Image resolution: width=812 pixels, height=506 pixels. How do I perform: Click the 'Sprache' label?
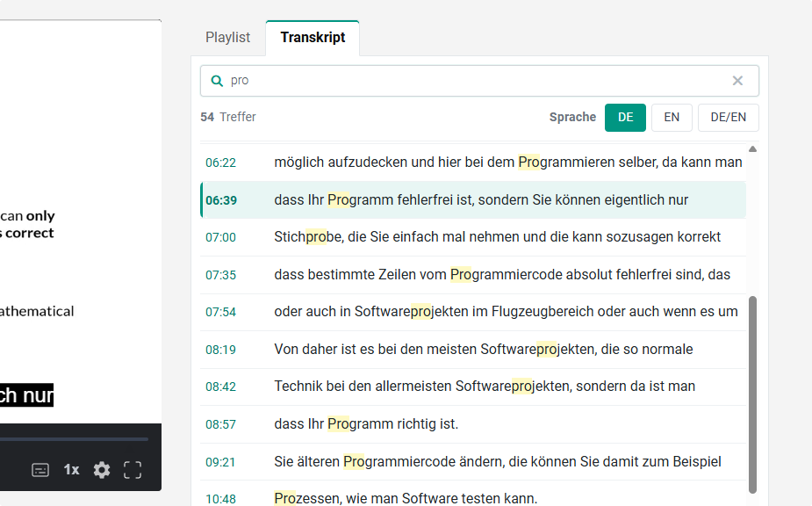[572, 117]
